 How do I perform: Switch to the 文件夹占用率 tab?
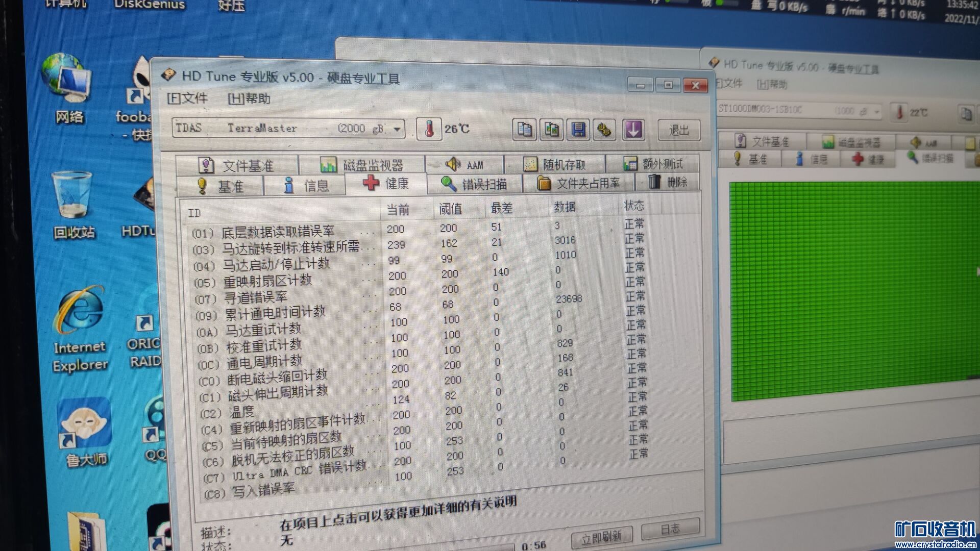[579, 183]
